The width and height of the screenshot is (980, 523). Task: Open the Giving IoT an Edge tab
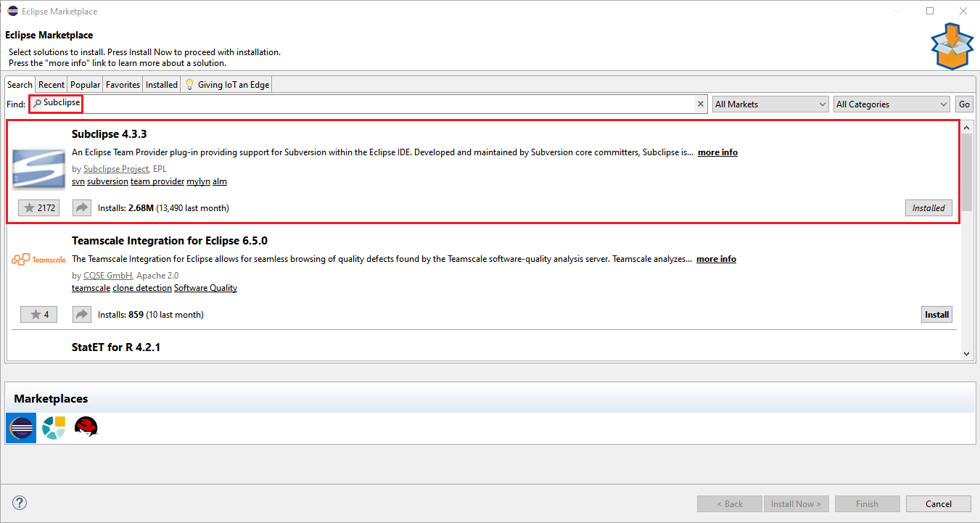click(x=227, y=85)
